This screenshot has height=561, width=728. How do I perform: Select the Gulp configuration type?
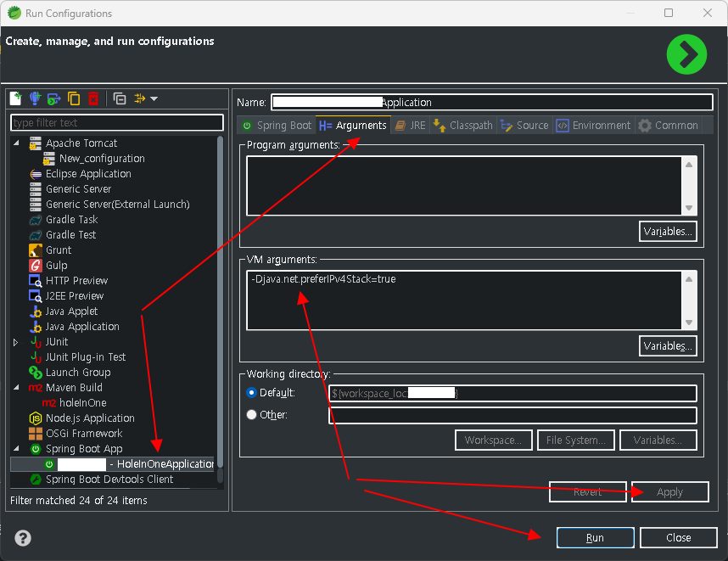tap(56, 266)
